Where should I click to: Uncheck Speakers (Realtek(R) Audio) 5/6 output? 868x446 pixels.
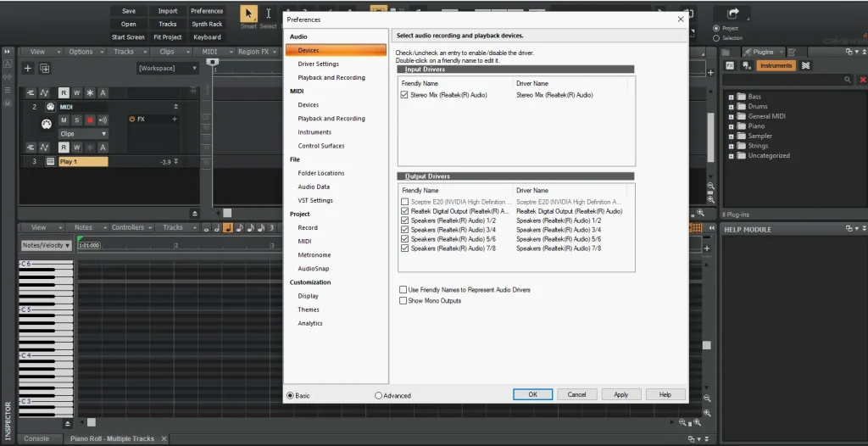(404, 239)
